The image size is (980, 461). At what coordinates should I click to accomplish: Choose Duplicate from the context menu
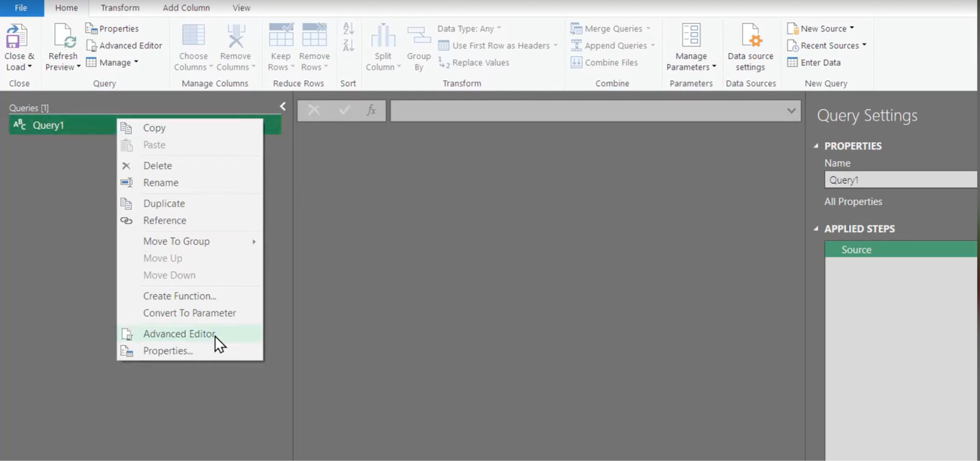point(164,203)
